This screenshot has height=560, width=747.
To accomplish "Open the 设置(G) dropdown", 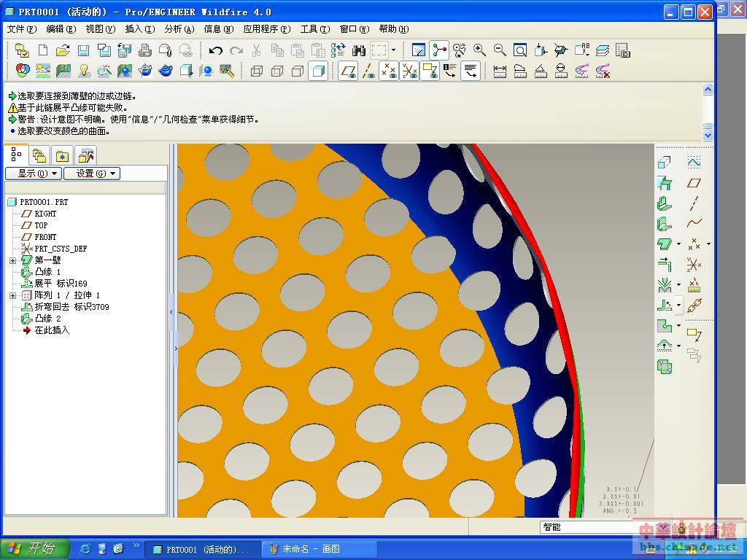I will coord(92,174).
